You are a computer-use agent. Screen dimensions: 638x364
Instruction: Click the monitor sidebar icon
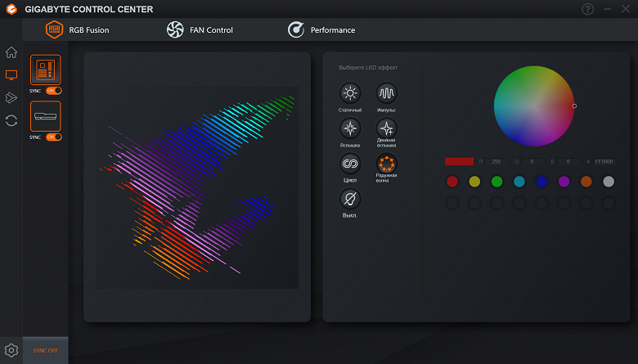(x=11, y=74)
